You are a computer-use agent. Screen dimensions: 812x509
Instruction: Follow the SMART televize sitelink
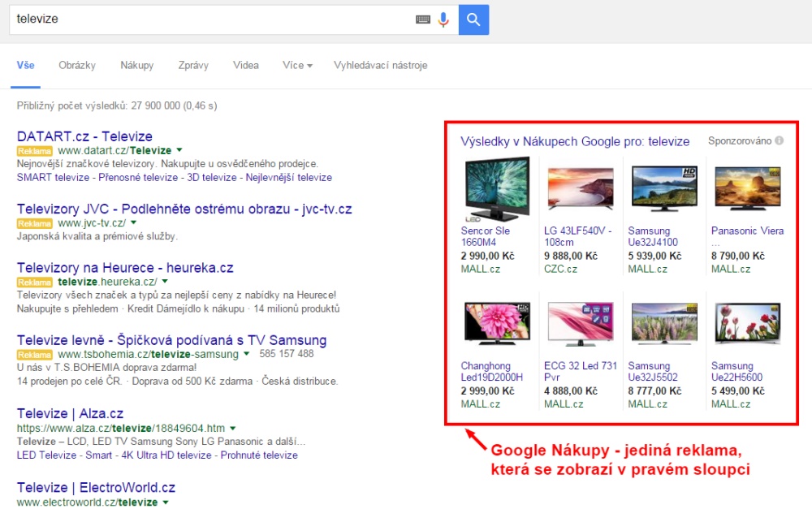53,177
